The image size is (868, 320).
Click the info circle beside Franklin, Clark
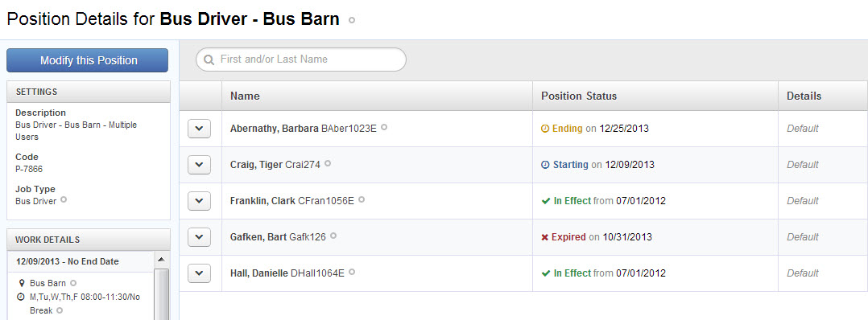coord(362,199)
